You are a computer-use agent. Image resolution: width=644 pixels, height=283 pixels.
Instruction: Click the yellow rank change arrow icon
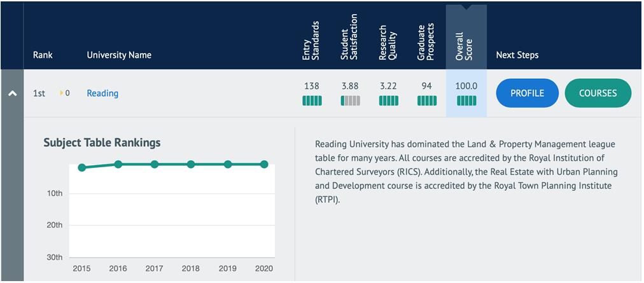tap(62, 93)
